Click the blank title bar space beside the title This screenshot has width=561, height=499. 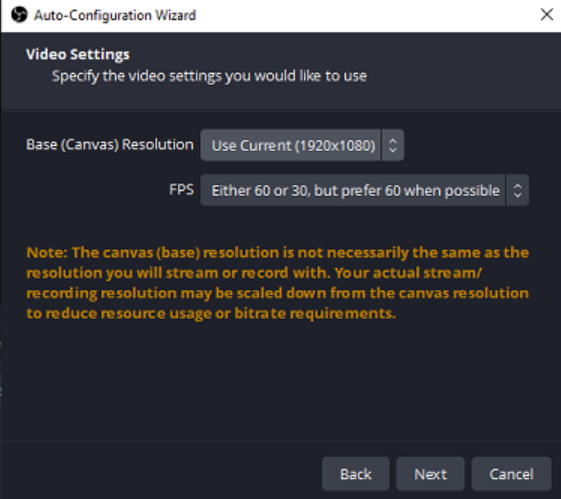[365, 15]
